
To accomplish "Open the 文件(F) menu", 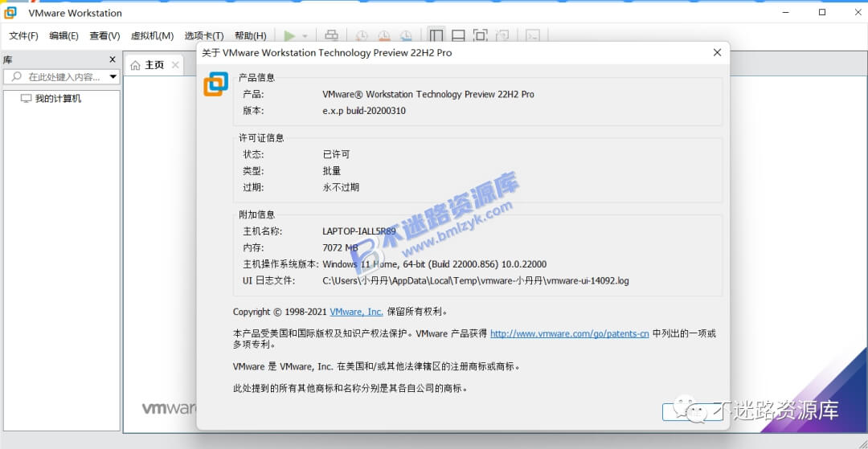I will 24,36.
